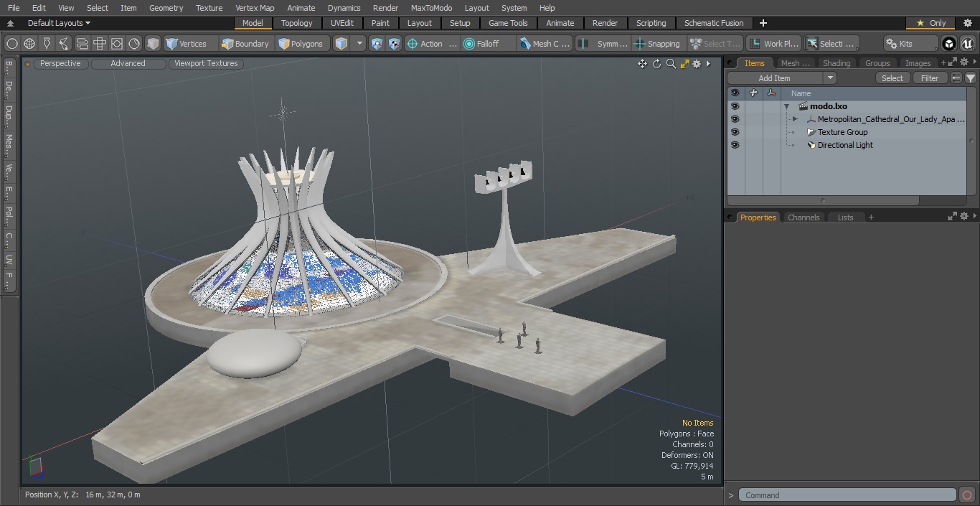Select the sphere primitive tool icon

11,44
